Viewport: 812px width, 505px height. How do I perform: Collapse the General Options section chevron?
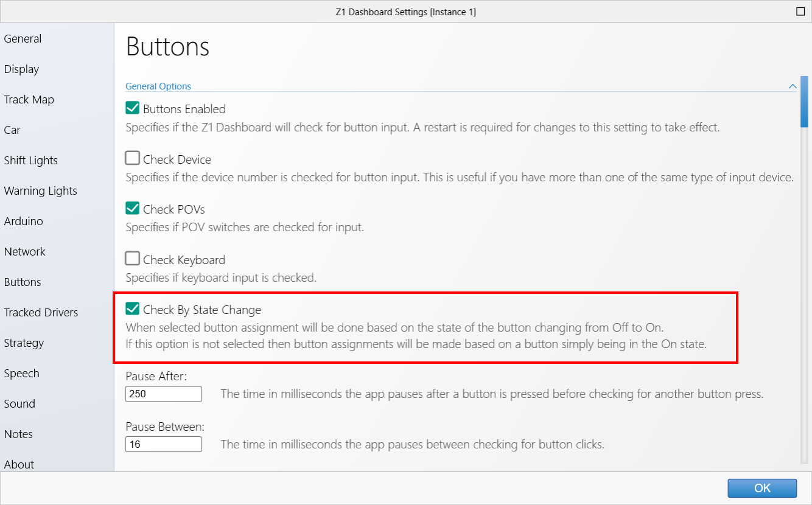793,86
